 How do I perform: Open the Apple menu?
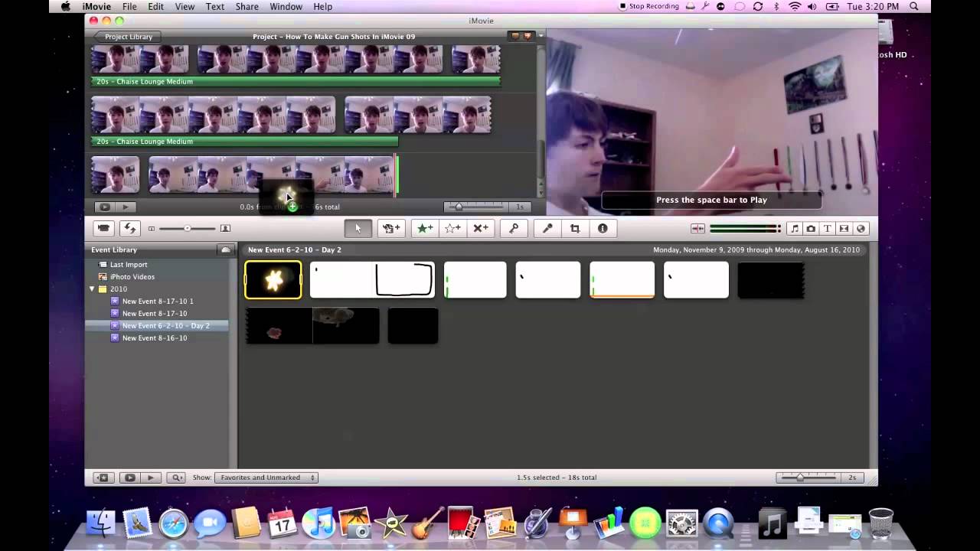65,7
